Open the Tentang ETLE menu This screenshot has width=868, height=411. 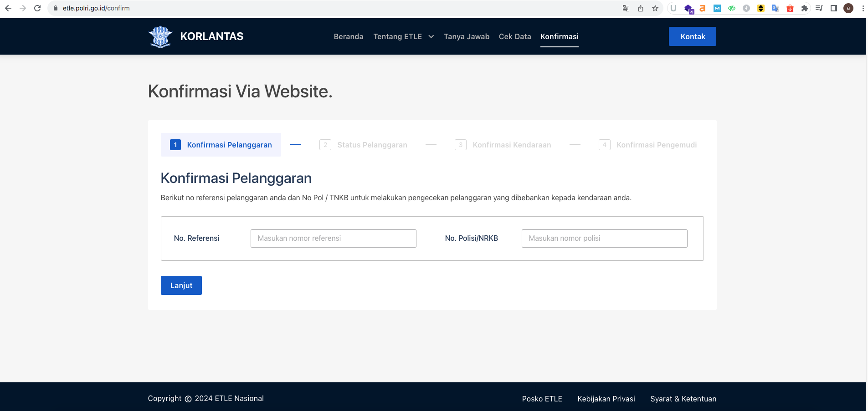(x=398, y=36)
